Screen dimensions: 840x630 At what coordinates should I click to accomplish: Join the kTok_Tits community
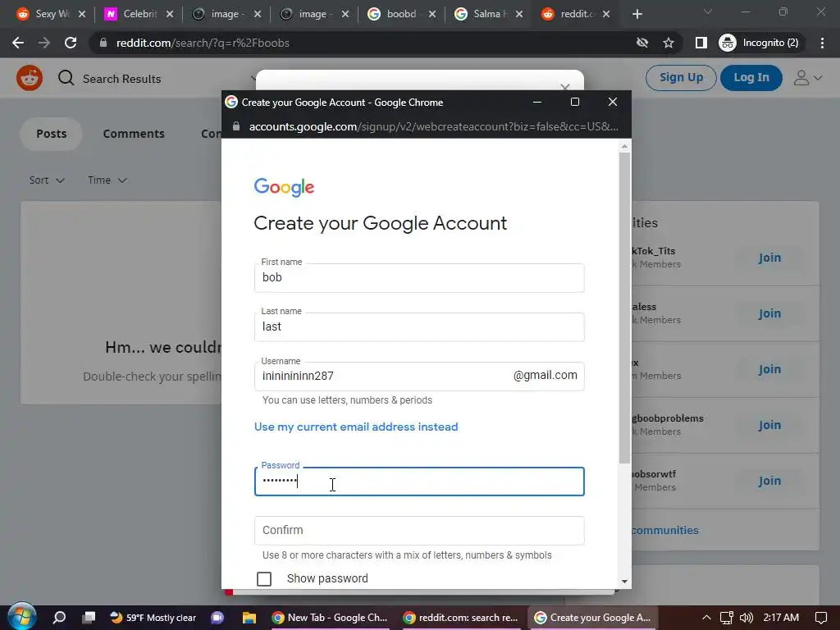(769, 258)
